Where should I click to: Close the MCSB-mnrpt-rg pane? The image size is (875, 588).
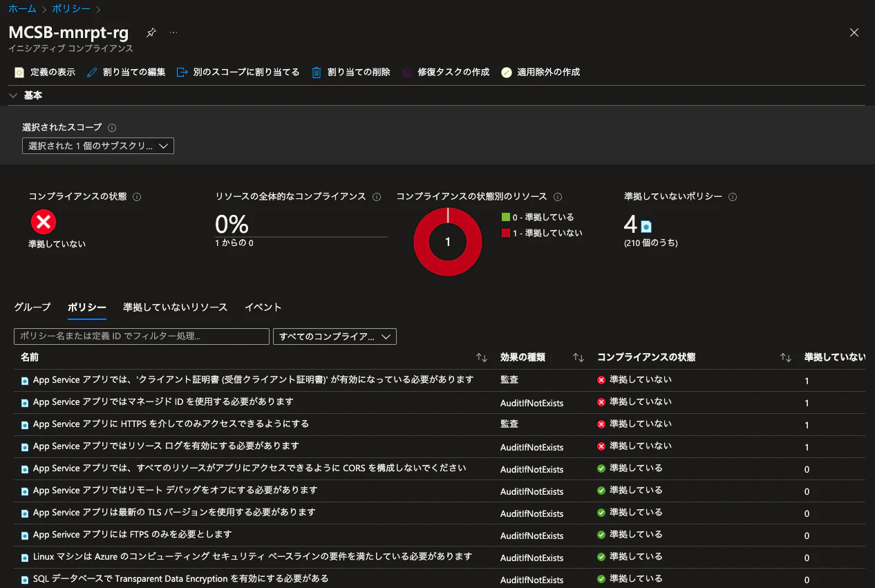pyautogui.click(x=854, y=32)
